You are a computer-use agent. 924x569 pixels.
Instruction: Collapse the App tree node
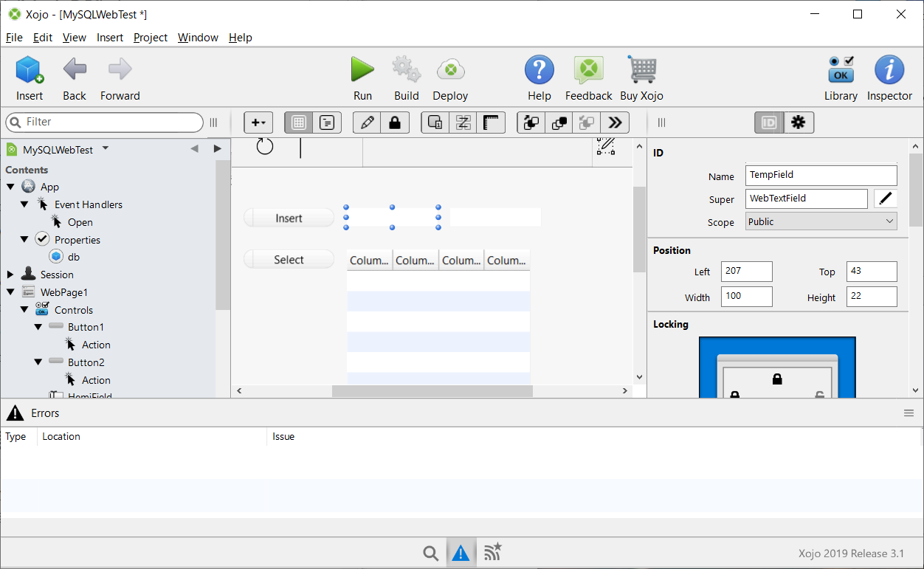10,187
